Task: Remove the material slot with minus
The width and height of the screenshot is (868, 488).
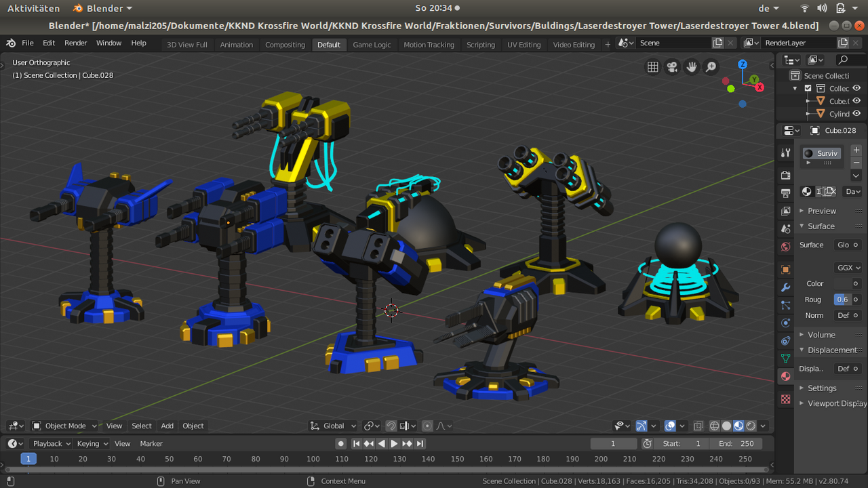Action: click(x=856, y=163)
